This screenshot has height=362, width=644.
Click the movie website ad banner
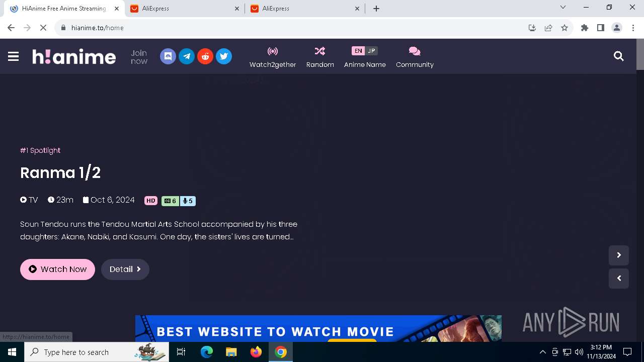tap(318, 328)
